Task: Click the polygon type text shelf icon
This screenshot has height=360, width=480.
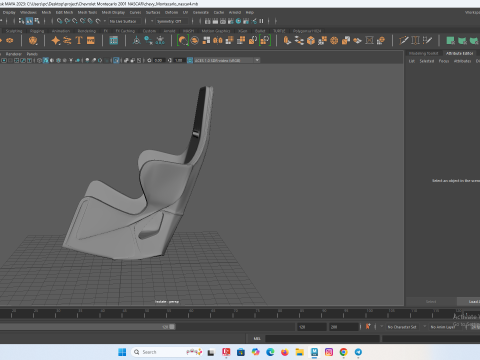Action: click(x=79, y=41)
